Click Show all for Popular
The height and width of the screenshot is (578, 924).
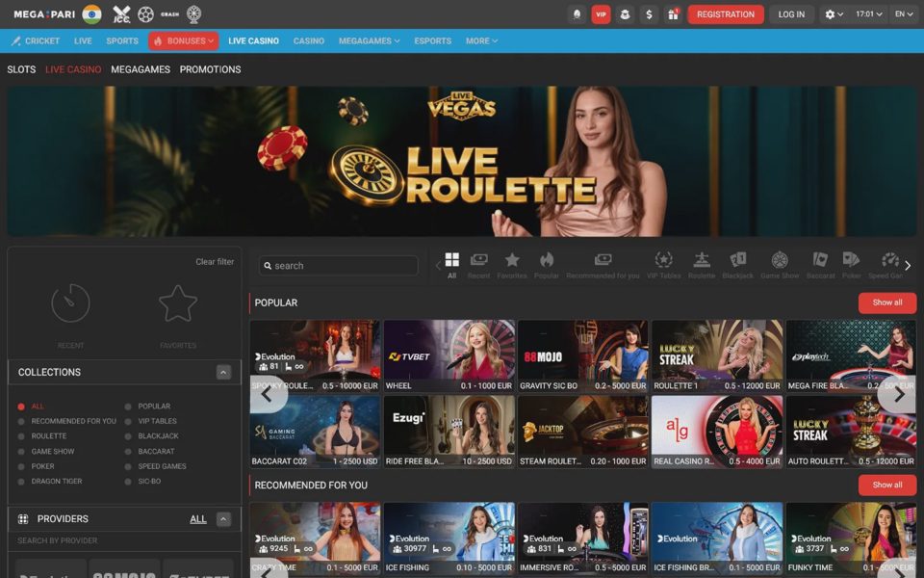click(886, 302)
